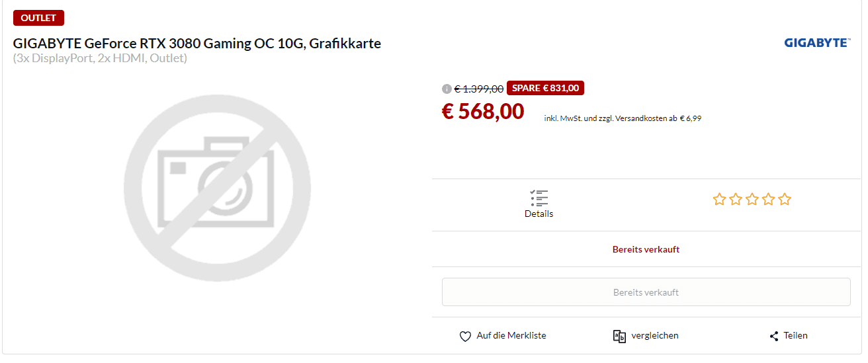Click the no-image camera placeholder
This screenshot has width=868, height=363.
click(x=217, y=188)
